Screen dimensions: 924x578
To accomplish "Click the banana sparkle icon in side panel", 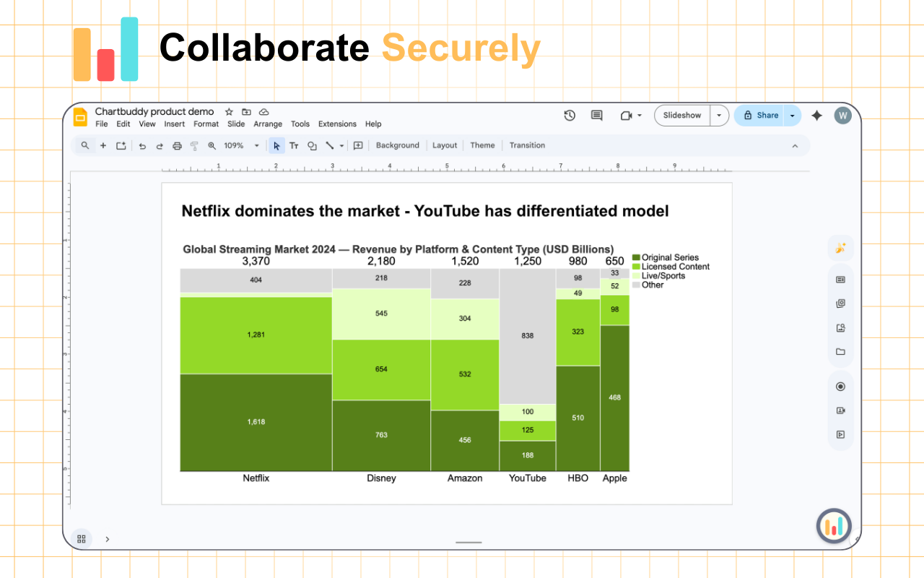I will (x=840, y=248).
